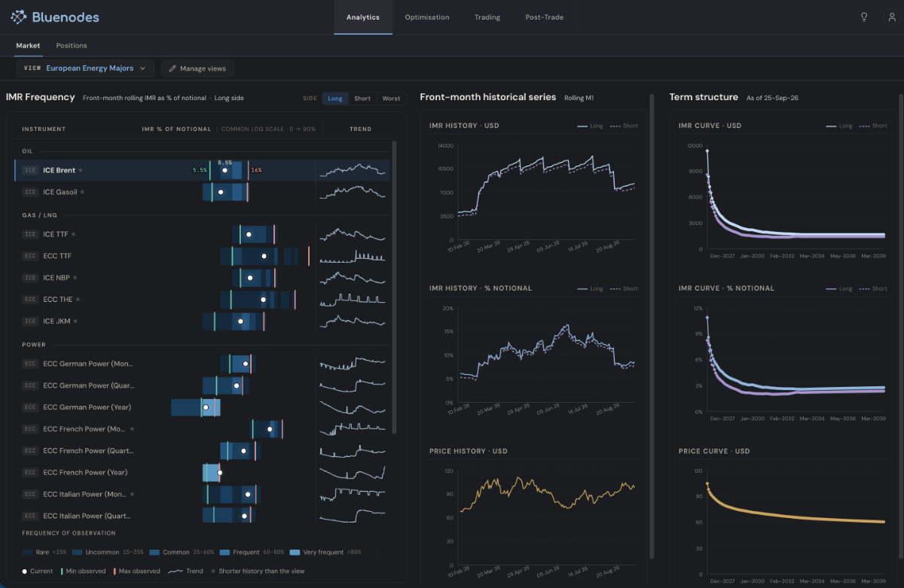Screen dimensions: 904x588
Task: Toggle Short series in IMR Curve % Notional legend
Action: coord(872,288)
